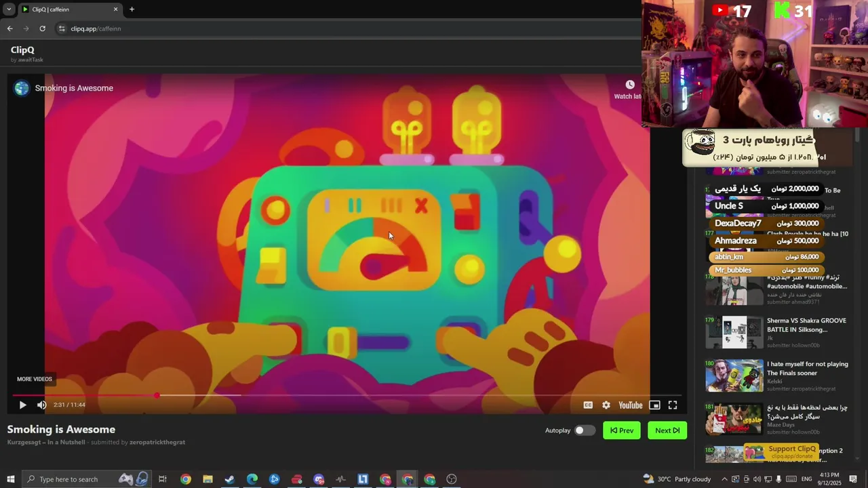Screen dimensions: 868x488
Task: Open MORE VIDEOS overlay
Action: pyautogui.click(x=35, y=379)
